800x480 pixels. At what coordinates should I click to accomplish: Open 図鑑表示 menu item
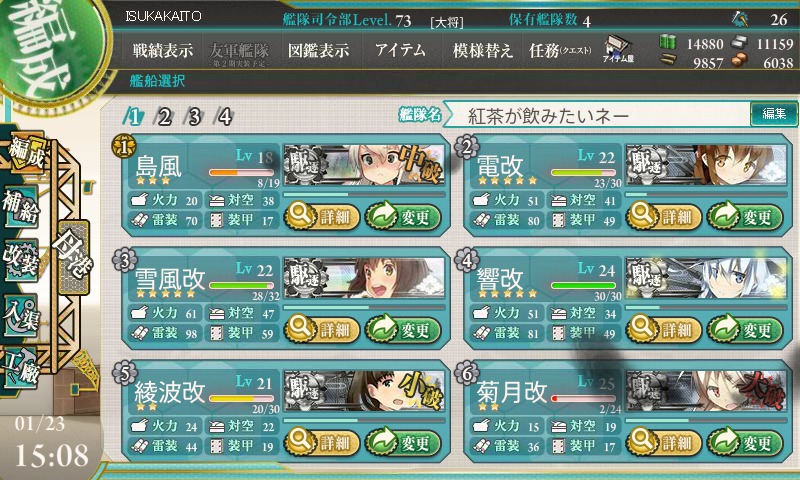pos(318,50)
